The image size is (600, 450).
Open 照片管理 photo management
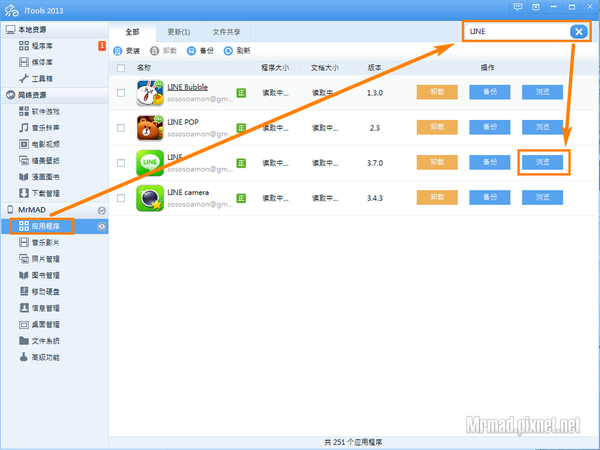(x=39, y=259)
